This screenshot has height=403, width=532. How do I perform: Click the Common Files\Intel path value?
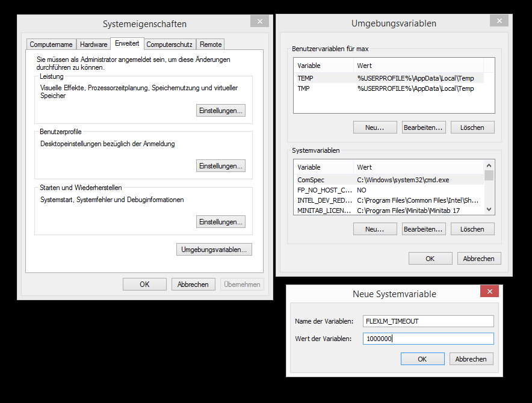(418, 200)
